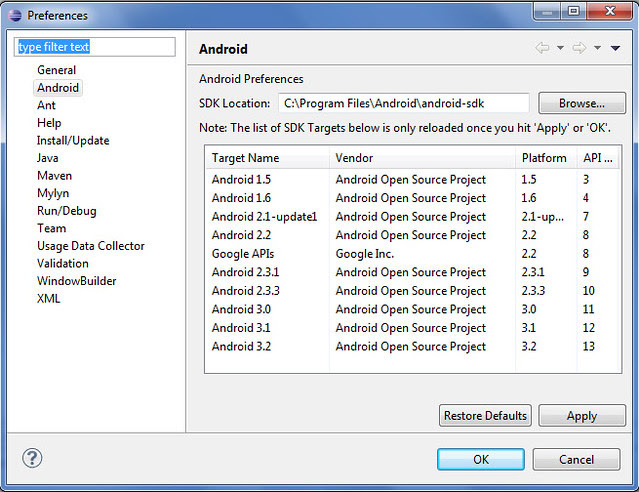The height and width of the screenshot is (492, 639).
Task: Dismiss dialog with Cancel button
Action: (576, 459)
